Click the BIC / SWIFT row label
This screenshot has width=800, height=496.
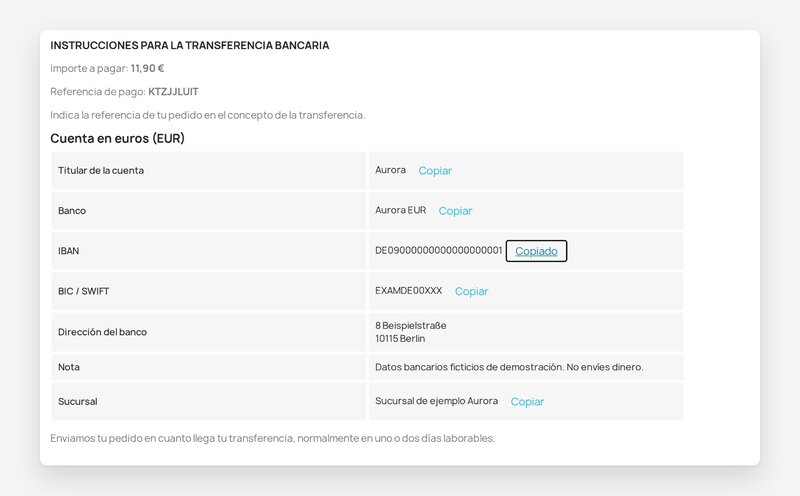[84, 291]
